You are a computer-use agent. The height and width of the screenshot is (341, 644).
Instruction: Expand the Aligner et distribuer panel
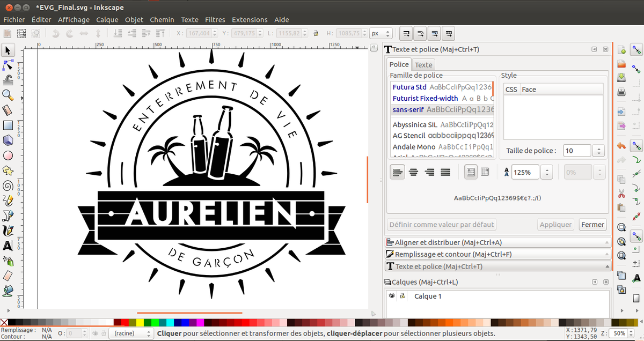(x=448, y=242)
